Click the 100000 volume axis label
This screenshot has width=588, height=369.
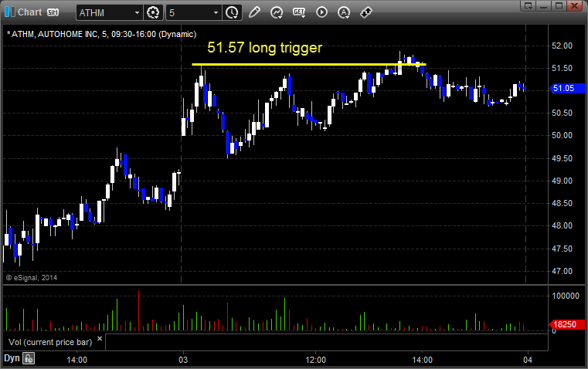[x=566, y=296]
